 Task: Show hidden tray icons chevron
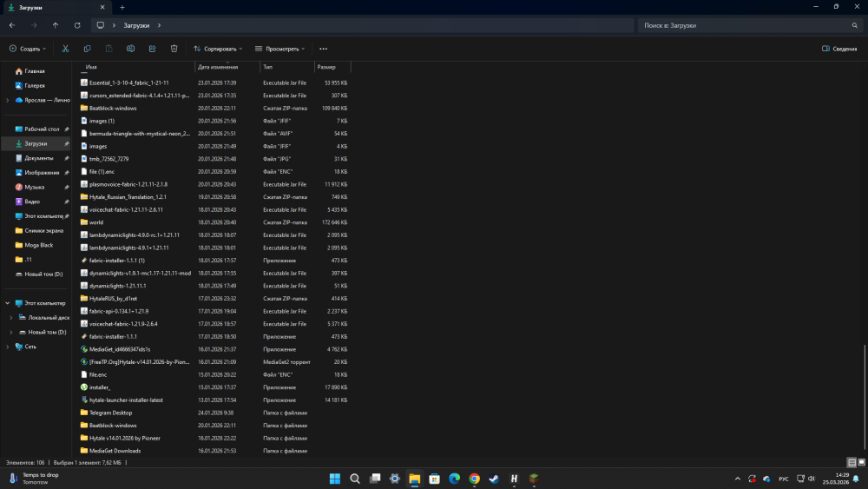pos(737,479)
